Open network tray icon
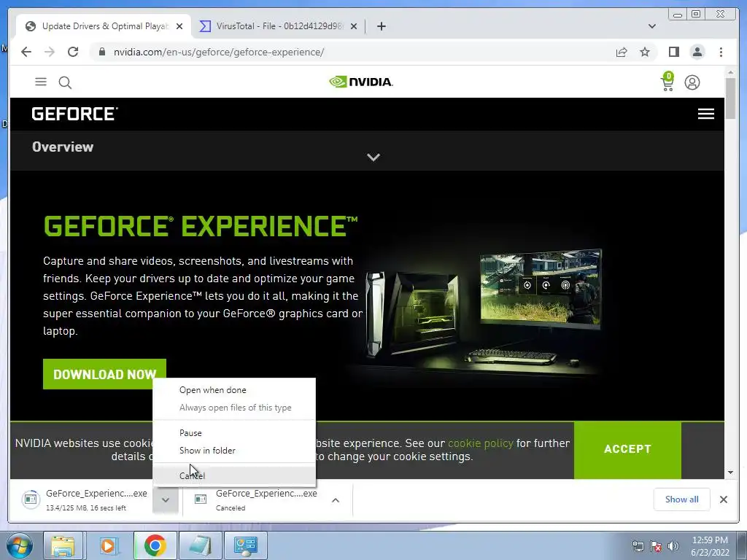This screenshot has width=747, height=560. point(638,546)
